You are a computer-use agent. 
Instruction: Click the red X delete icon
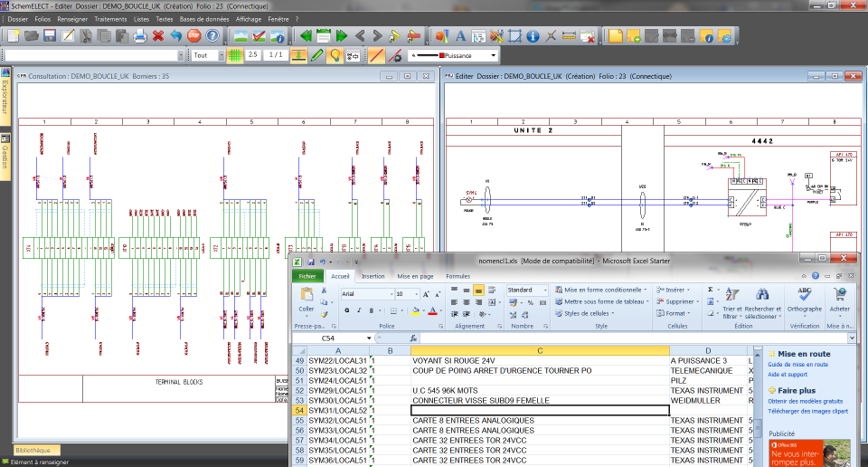[158, 36]
